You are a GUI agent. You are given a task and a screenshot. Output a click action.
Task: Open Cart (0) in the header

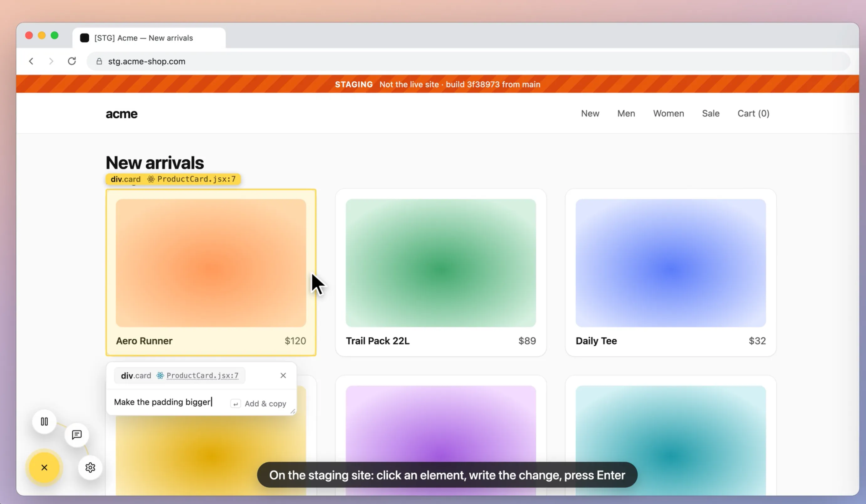(x=753, y=113)
